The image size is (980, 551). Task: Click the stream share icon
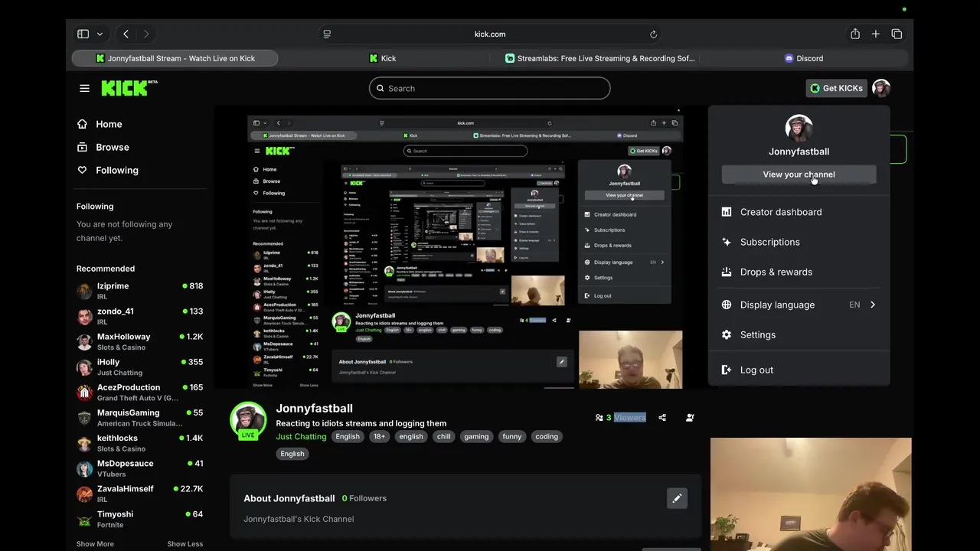coord(662,418)
